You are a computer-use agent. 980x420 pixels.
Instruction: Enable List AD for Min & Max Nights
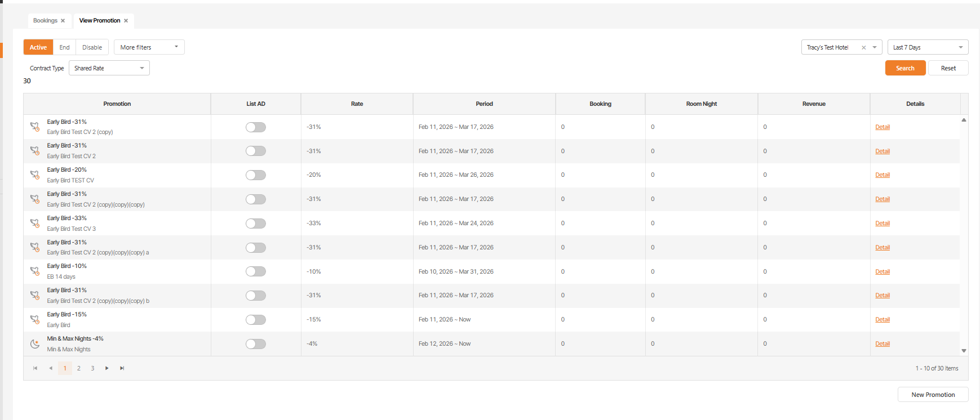pos(256,344)
